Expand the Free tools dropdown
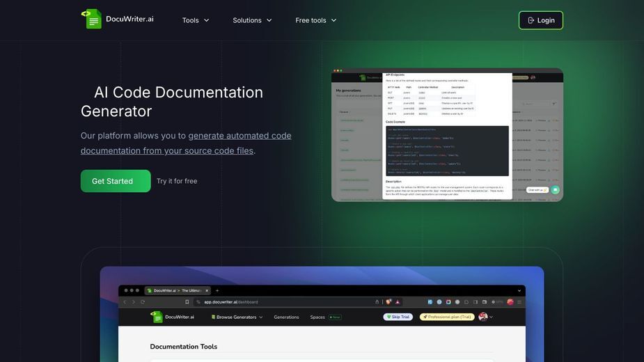 pyautogui.click(x=316, y=20)
